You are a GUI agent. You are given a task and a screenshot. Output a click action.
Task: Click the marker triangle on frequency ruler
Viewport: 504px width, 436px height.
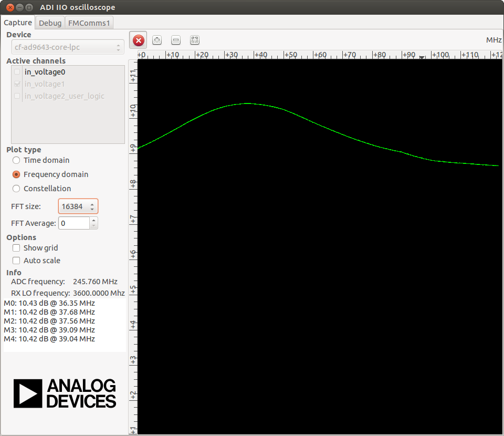click(422, 57)
